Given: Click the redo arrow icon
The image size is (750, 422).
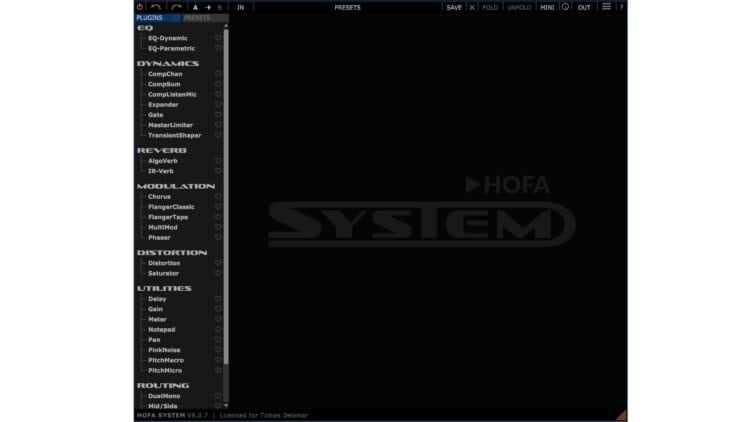Looking at the screenshot, I should (176, 7).
